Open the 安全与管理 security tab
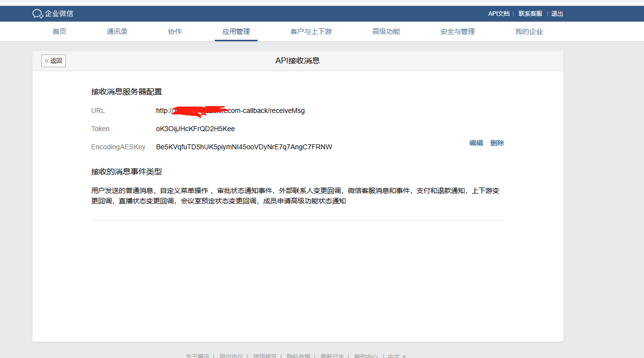644x358 pixels. tap(457, 31)
